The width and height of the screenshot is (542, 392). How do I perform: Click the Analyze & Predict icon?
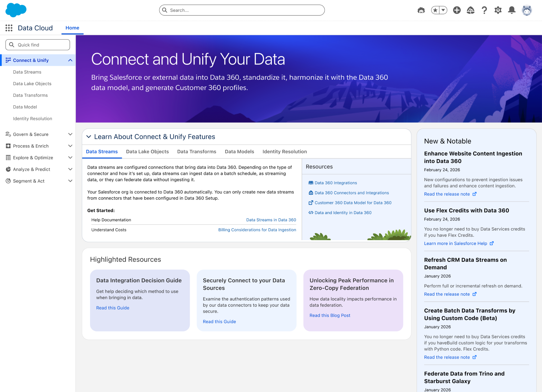tap(8, 169)
